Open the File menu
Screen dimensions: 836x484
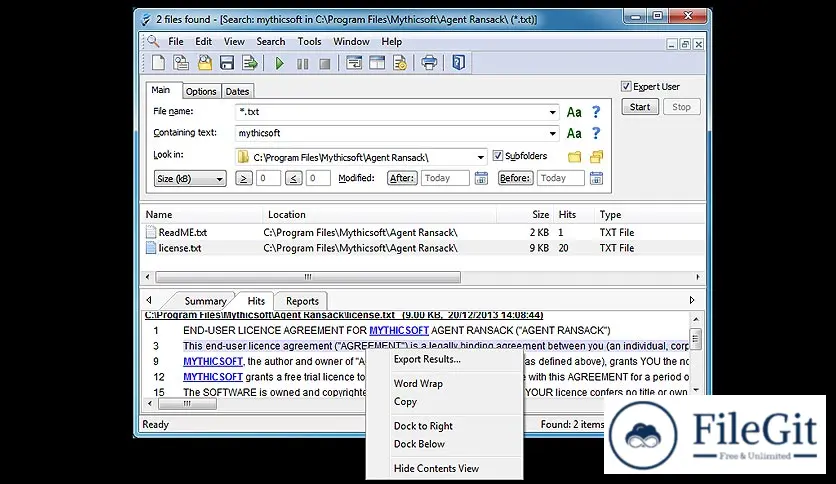(175, 42)
